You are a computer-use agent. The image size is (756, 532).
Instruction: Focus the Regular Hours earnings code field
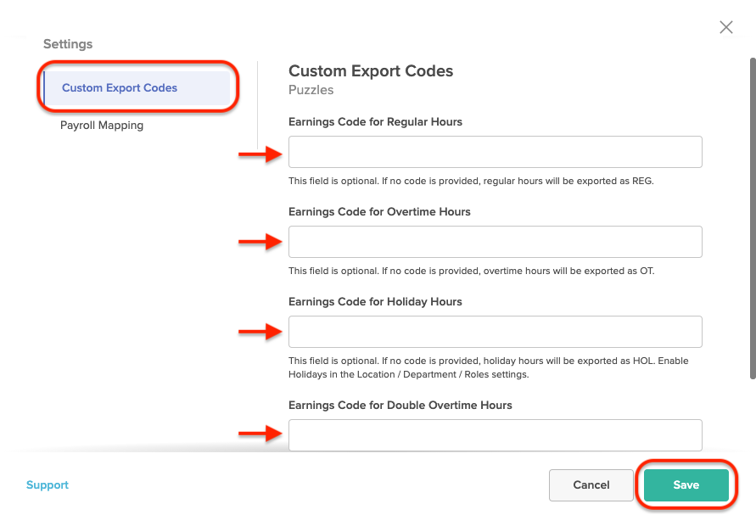(496, 152)
